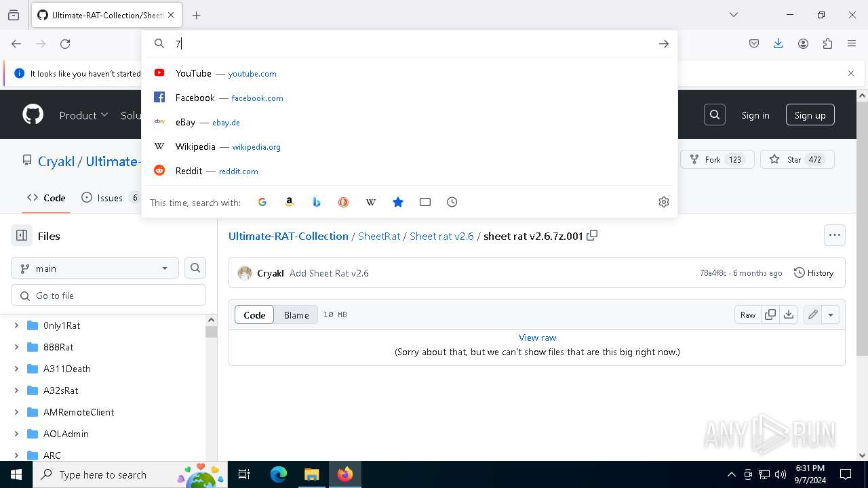This screenshot has width=868, height=488.
Task: Fork the repository
Action: (x=717, y=159)
